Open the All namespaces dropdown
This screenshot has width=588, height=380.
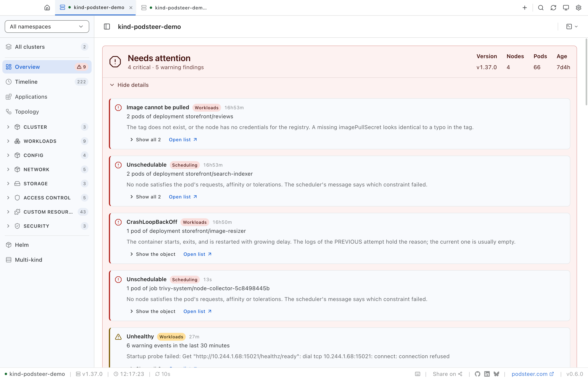click(x=47, y=26)
